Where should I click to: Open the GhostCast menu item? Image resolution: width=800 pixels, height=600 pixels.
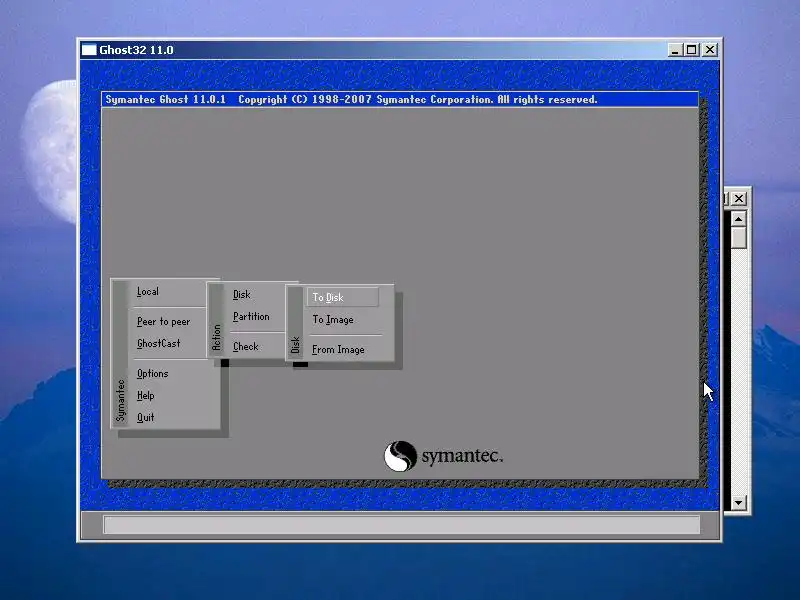pyautogui.click(x=158, y=343)
